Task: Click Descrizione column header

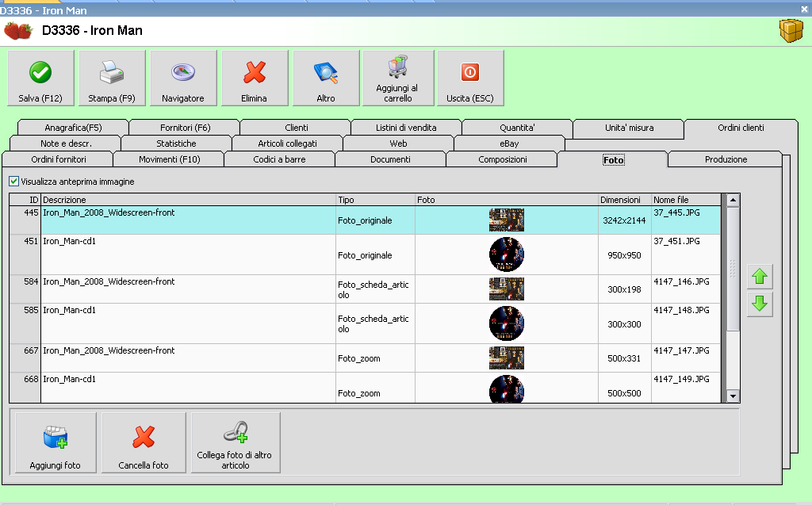Action: 189,200
